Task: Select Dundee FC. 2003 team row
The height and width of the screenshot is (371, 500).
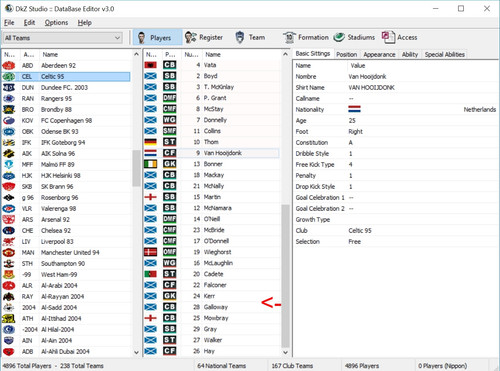Action: (66, 88)
